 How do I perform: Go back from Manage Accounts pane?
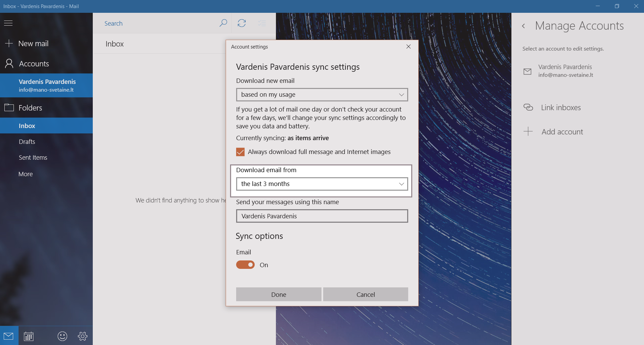(x=524, y=26)
